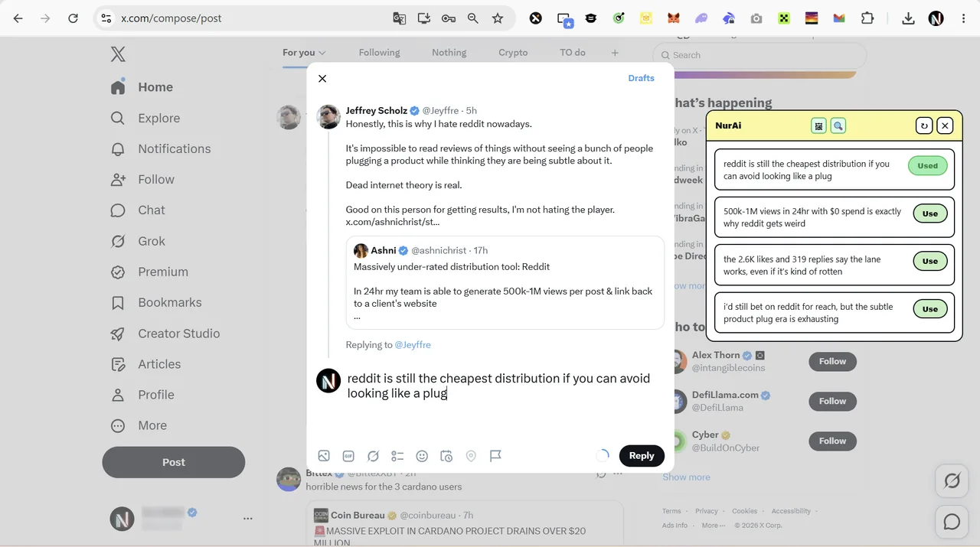The width and height of the screenshot is (980, 547).
Task: Click the X Search field
Action: point(759,55)
